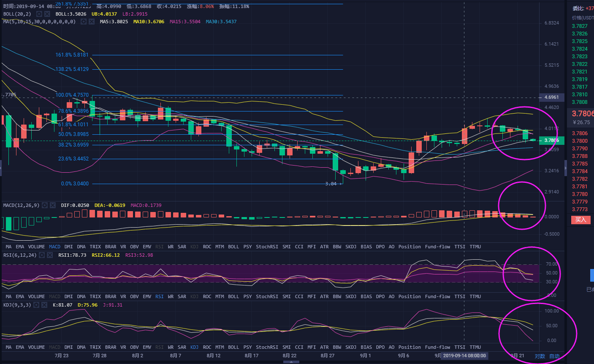
Task: Select ask price 3.7827 in order book
Action: pyautogui.click(x=580, y=26)
